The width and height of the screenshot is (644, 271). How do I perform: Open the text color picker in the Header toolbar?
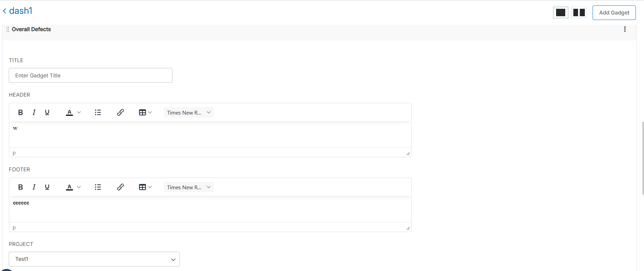tap(69, 112)
